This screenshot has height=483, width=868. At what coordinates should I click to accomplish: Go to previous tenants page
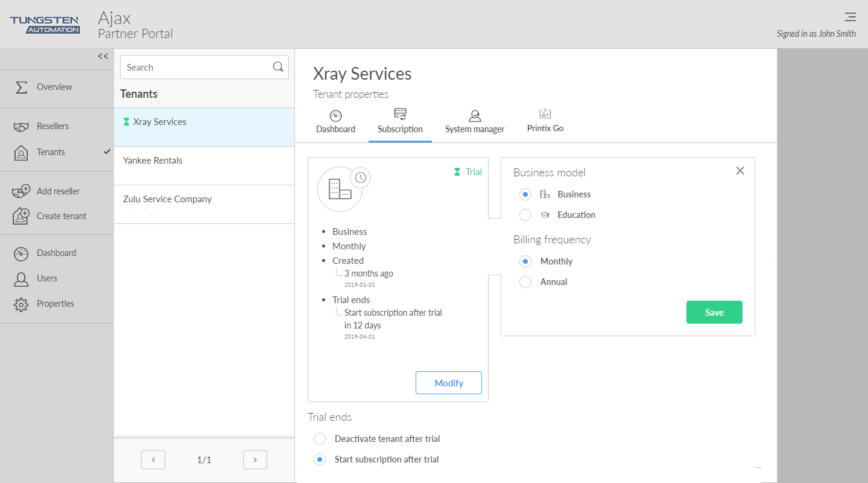(153, 460)
